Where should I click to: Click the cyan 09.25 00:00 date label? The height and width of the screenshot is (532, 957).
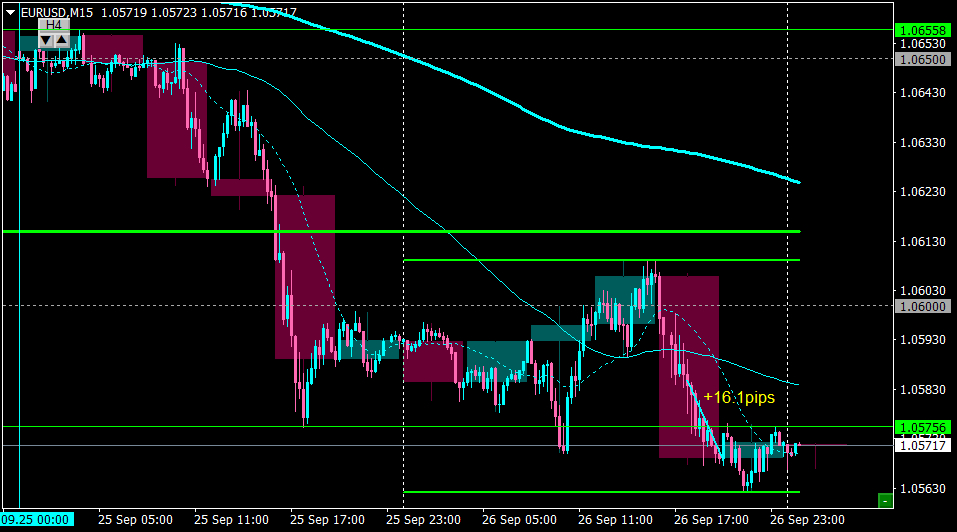tap(37, 520)
